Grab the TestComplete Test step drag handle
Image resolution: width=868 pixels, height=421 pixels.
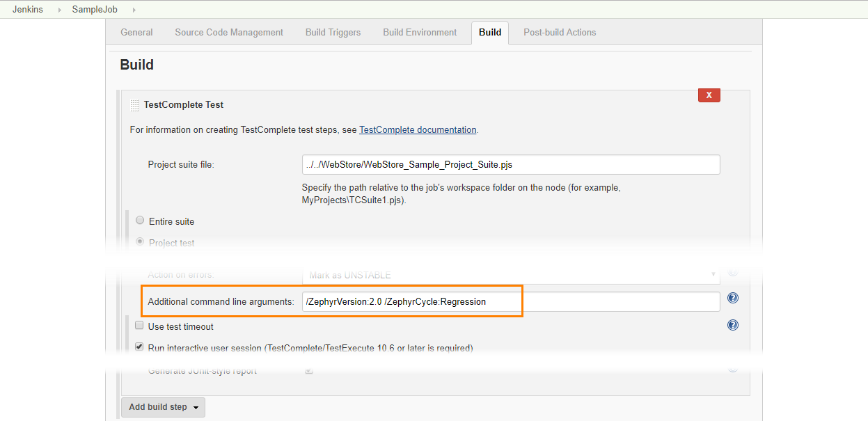pyautogui.click(x=135, y=106)
